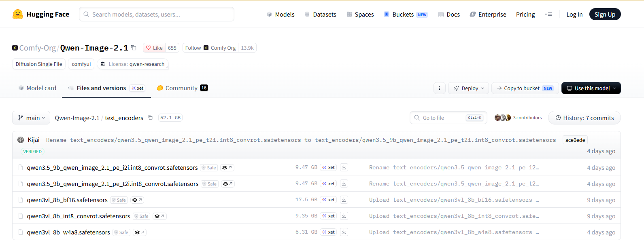Like the Qwen-Image-2.1 model
The width and height of the screenshot is (644, 251).
pos(154,48)
